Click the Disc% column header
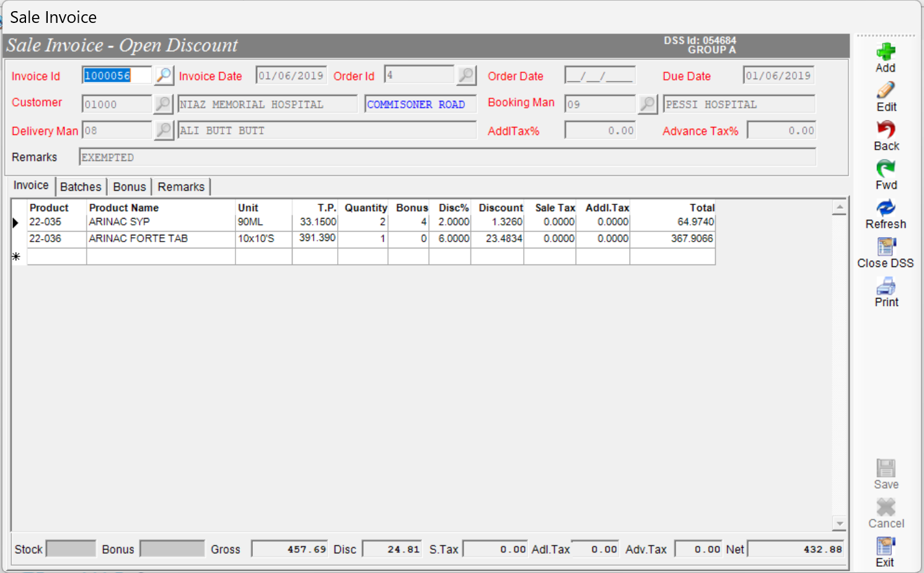The width and height of the screenshot is (924, 573). [450, 208]
